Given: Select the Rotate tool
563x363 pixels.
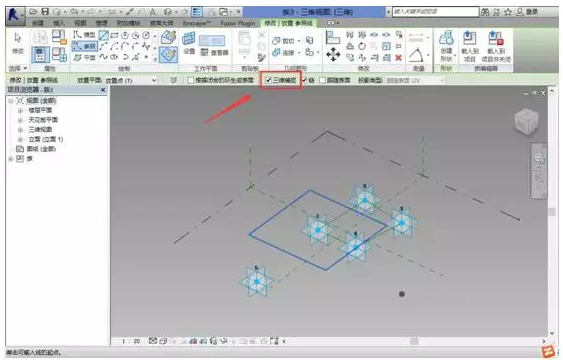Looking at the screenshot, I should (x=362, y=46).
